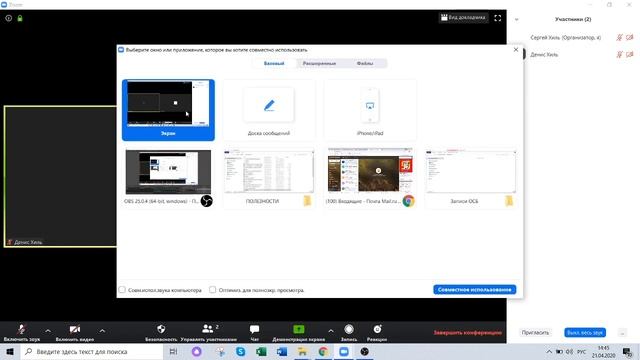Open File Explorer from the taskbar

tap(302, 351)
